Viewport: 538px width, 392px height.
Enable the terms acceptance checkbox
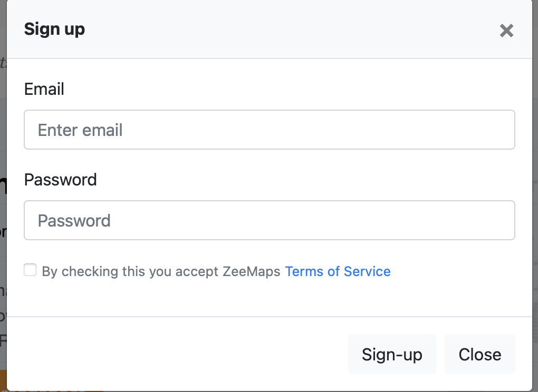tap(30, 271)
